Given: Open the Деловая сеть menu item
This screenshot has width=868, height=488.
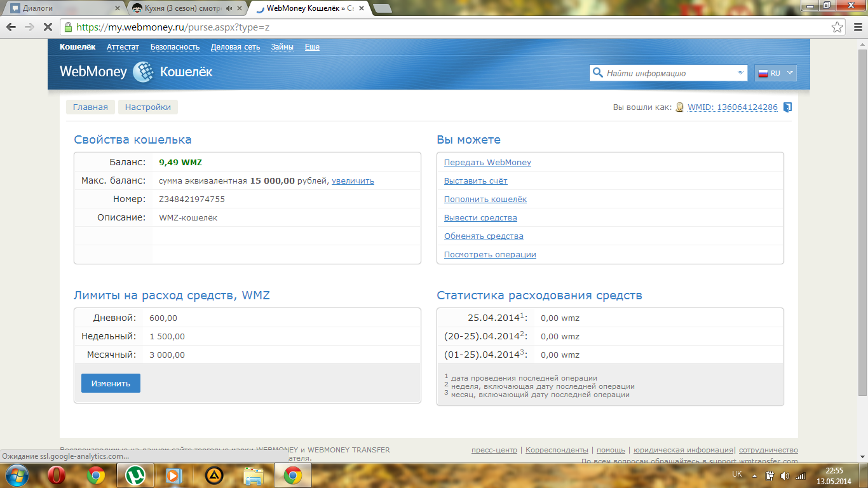Looking at the screenshot, I should [x=235, y=47].
